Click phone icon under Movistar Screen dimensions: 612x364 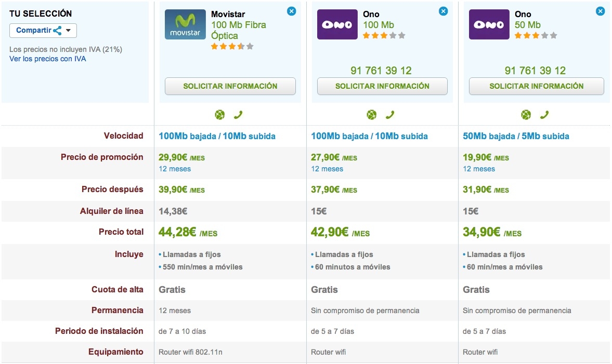pyautogui.click(x=238, y=115)
